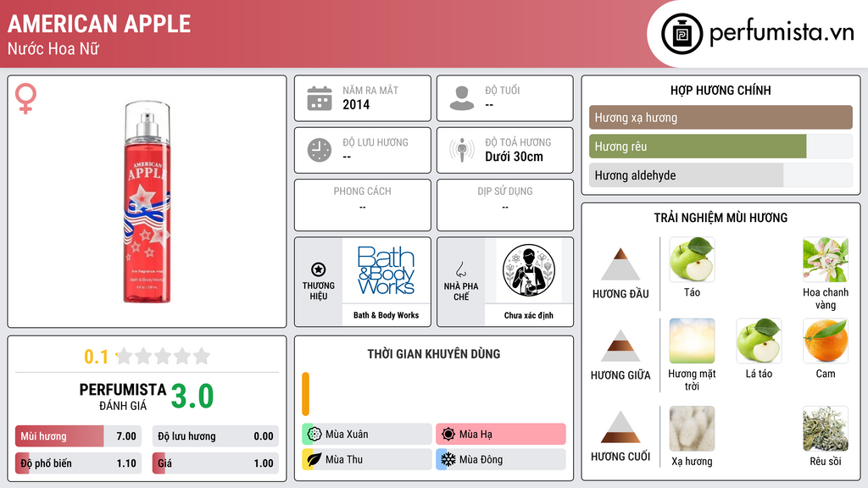The image size is (868, 488).
Task: Click the Hương mặt trời sun note image
Action: (x=692, y=341)
